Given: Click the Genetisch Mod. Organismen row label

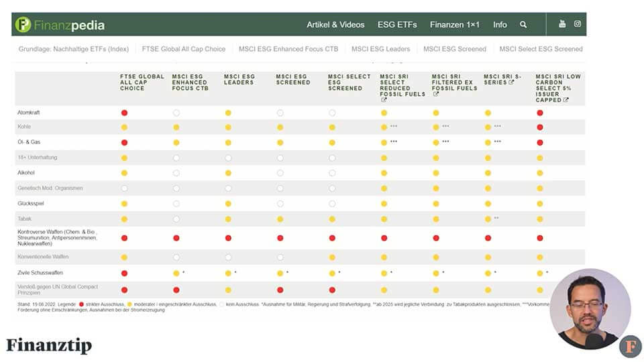Looking at the screenshot, I should click(x=50, y=188).
